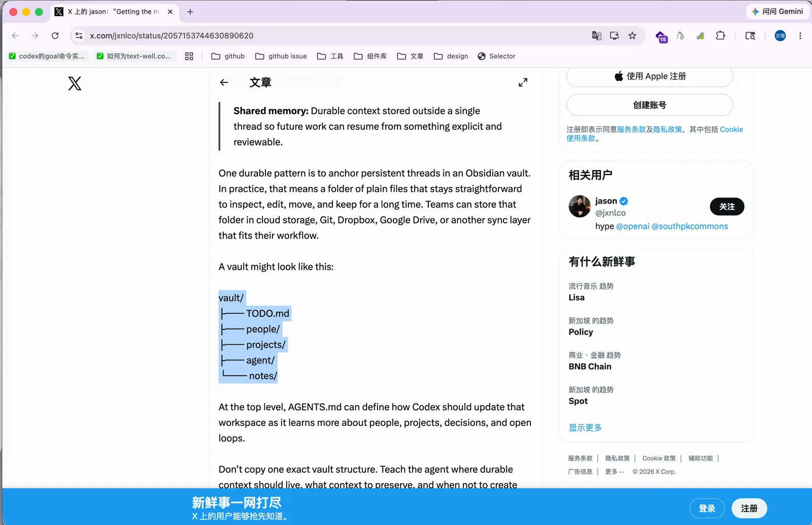Screen dimensions: 812x525
Task: Bookmark this page with the star icon
Action: click(632, 36)
